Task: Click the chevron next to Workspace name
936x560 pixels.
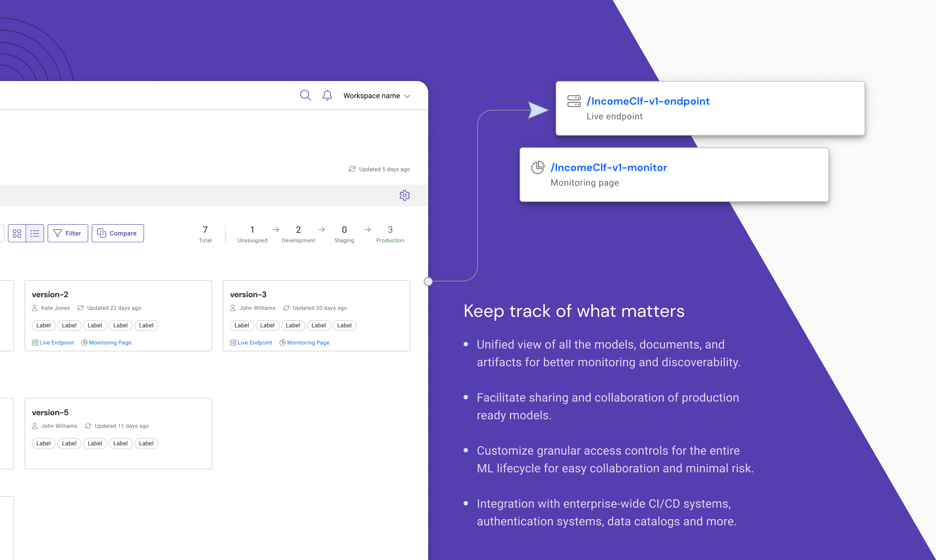Action: 407,96
